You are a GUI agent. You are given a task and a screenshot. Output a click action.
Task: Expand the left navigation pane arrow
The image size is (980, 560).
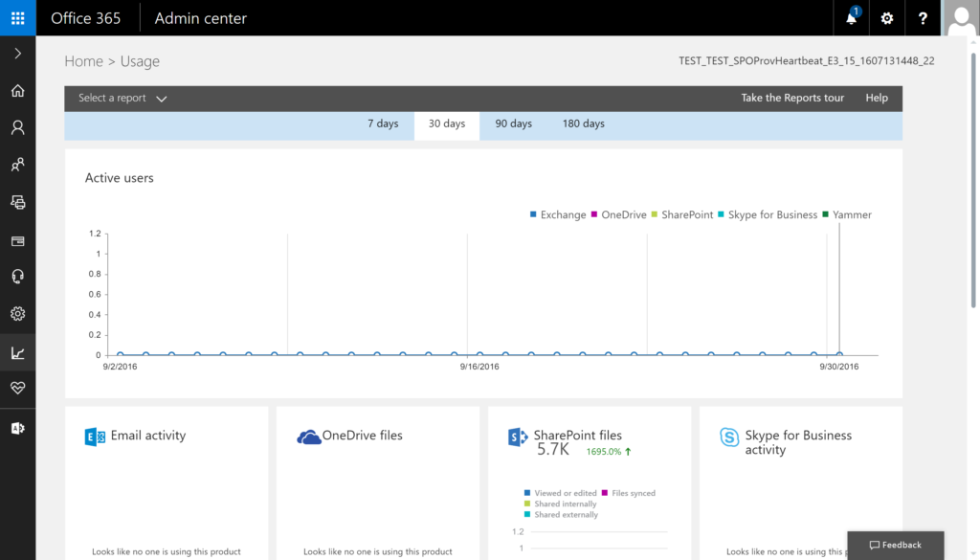pos(17,54)
